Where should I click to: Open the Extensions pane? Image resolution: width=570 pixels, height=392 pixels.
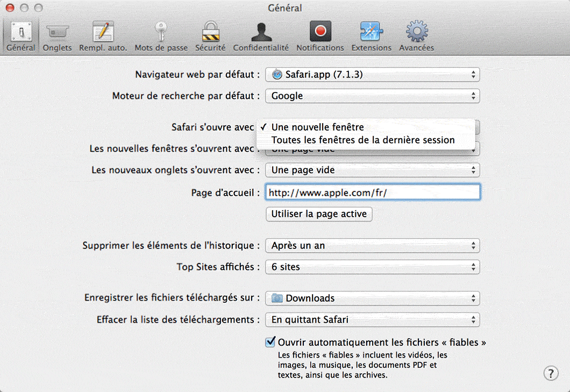pyautogui.click(x=371, y=37)
